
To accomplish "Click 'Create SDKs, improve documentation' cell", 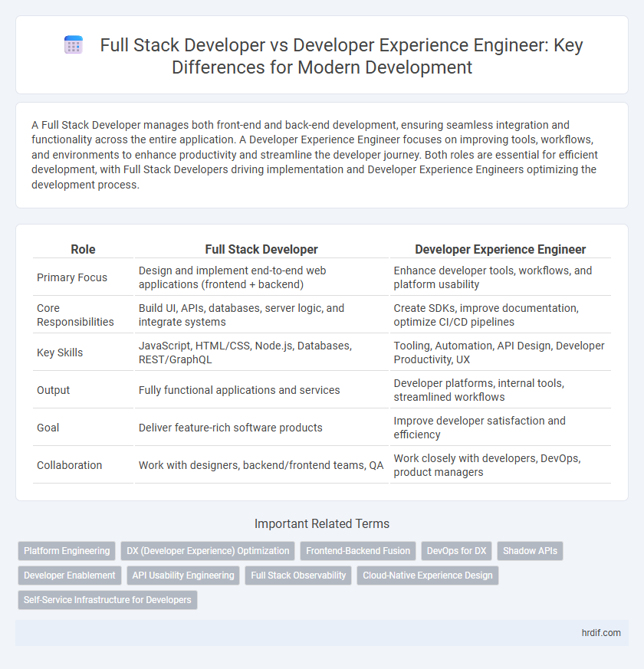I will [500, 315].
